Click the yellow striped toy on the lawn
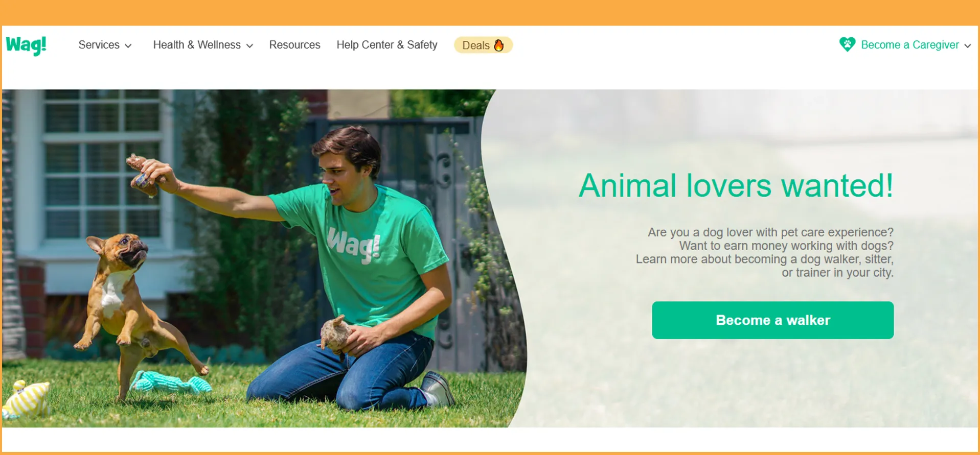Viewport: 980px width, 455px height. [26, 399]
